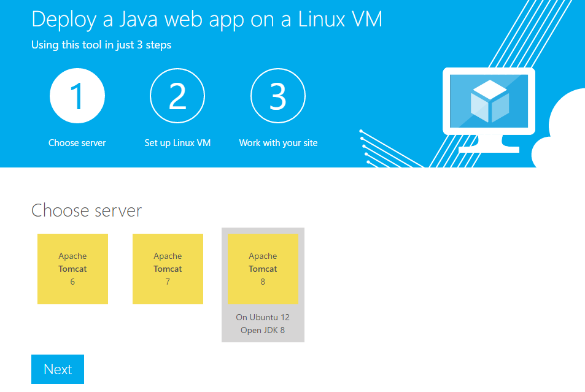Click the 'Work with your site' step label

[278, 143]
